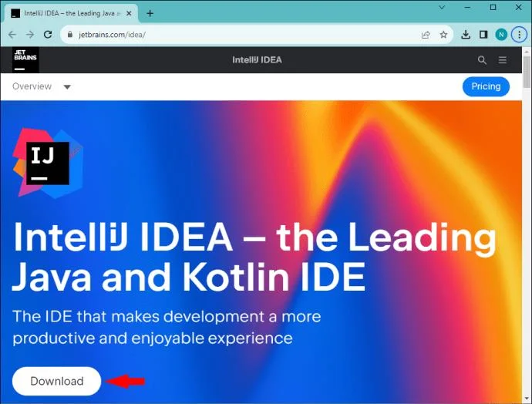Viewport: 532px width, 404px height.
Task: Click the share page icon in address bar
Action: click(426, 35)
